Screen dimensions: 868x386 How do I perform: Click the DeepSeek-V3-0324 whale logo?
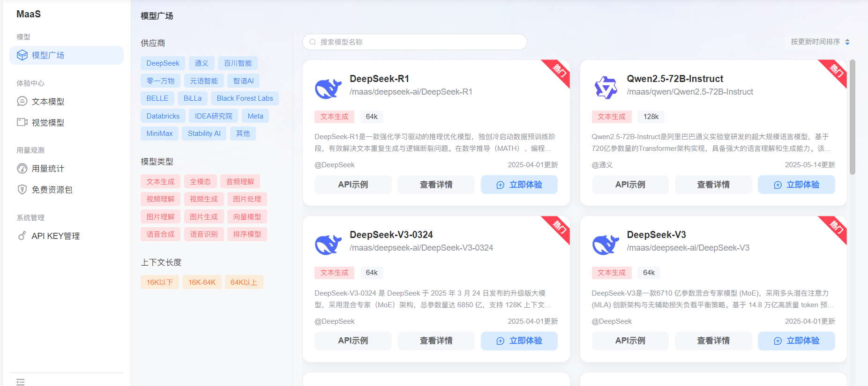coord(329,244)
